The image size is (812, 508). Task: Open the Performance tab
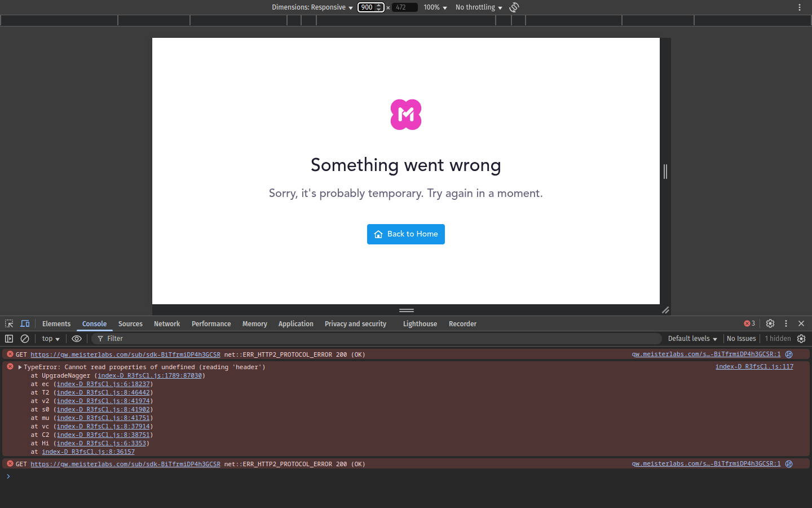pyautogui.click(x=211, y=323)
